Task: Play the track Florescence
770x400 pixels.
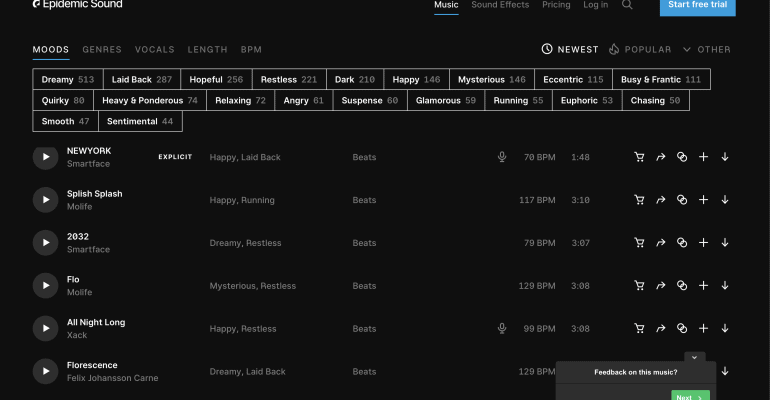Action: (46, 371)
